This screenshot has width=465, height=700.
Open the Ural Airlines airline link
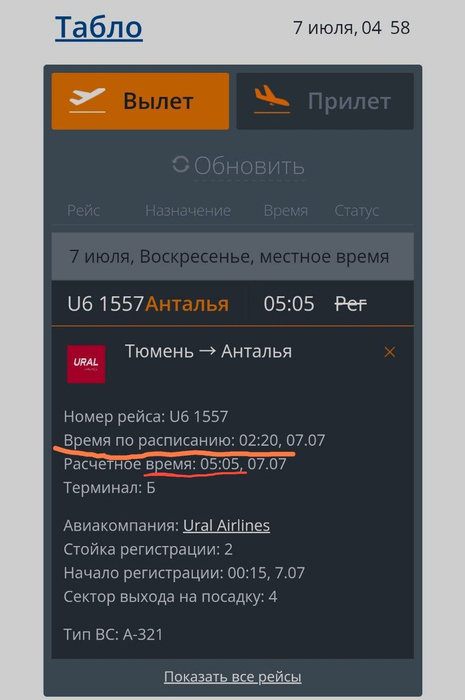point(226,525)
